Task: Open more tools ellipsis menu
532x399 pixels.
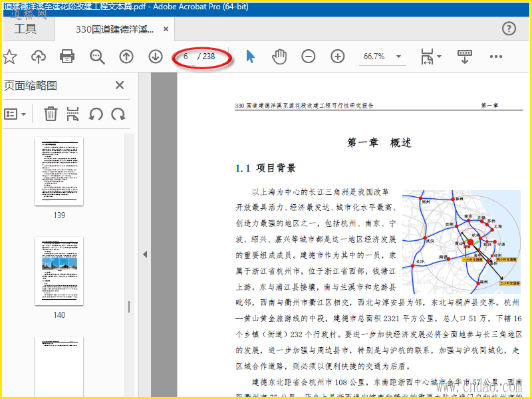Action: 496,57
